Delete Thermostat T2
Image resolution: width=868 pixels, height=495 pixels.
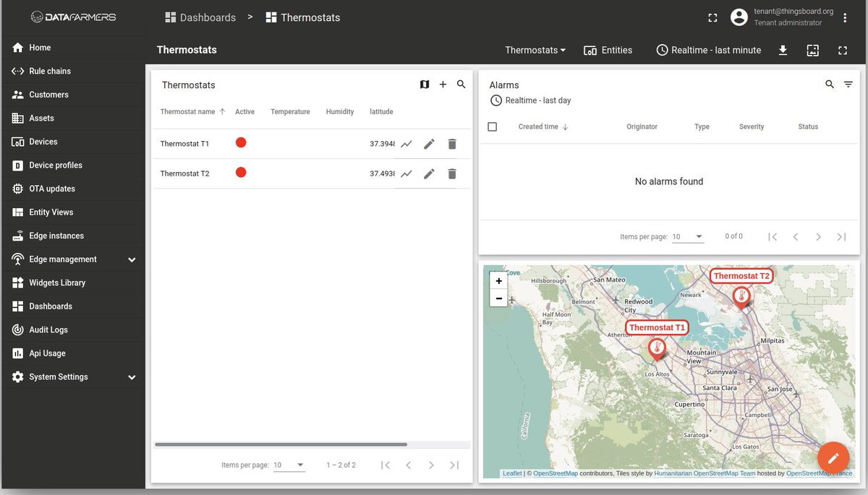(452, 173)
